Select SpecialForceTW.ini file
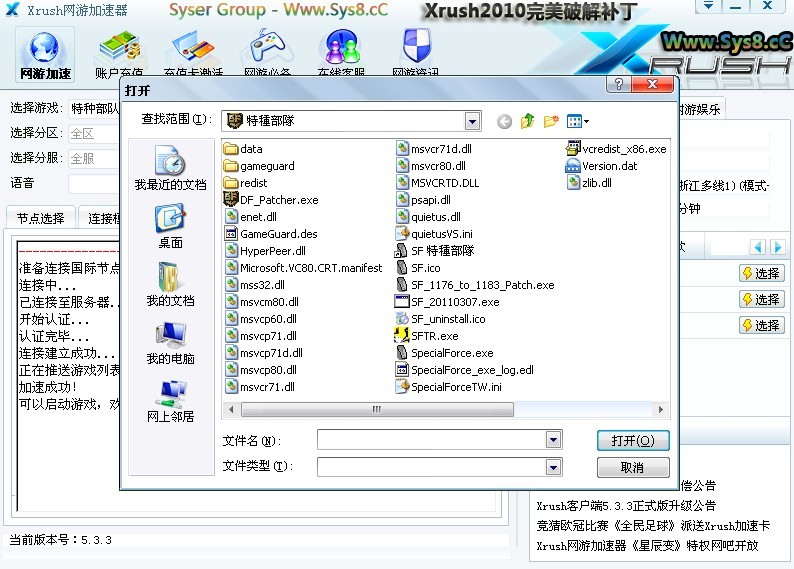This screenshot has height=569, width=794. point(448,387)
